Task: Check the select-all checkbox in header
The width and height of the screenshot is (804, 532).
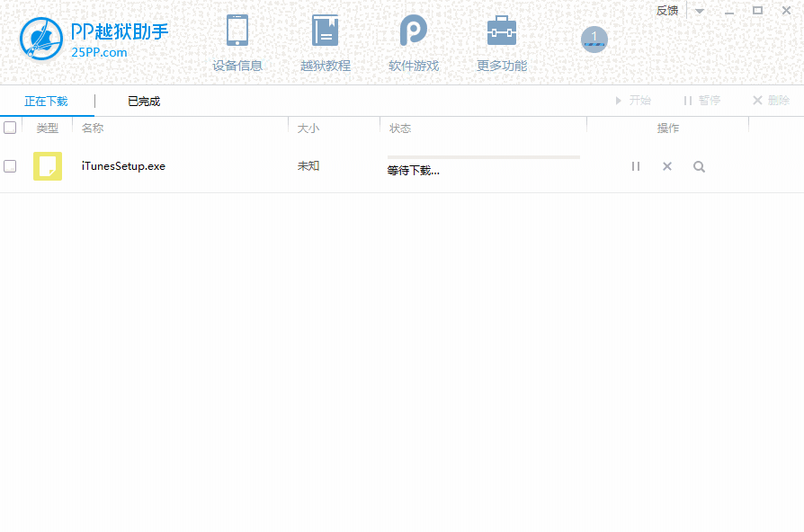Action: [x=10, y=127]
